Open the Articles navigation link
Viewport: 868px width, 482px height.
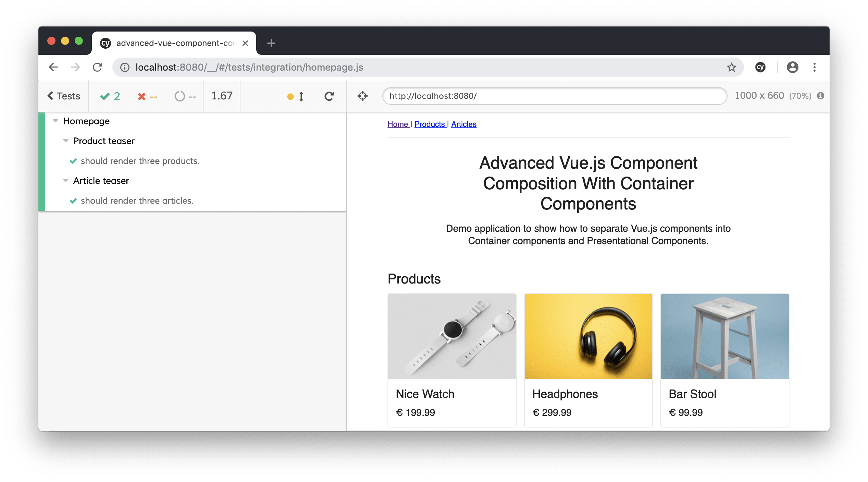[464, 124]
